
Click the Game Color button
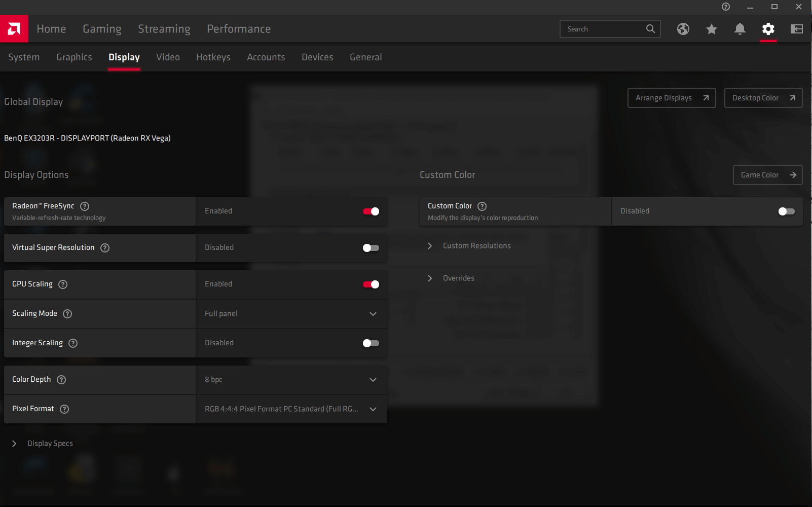click(767, 175)
